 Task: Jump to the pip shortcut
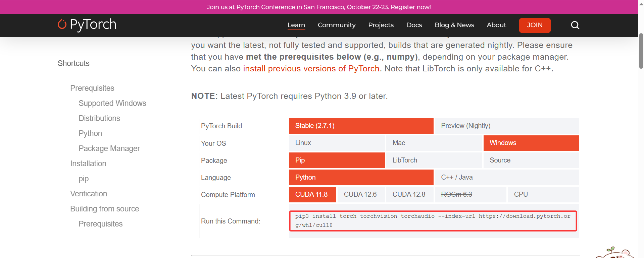(x=84, y=179)
